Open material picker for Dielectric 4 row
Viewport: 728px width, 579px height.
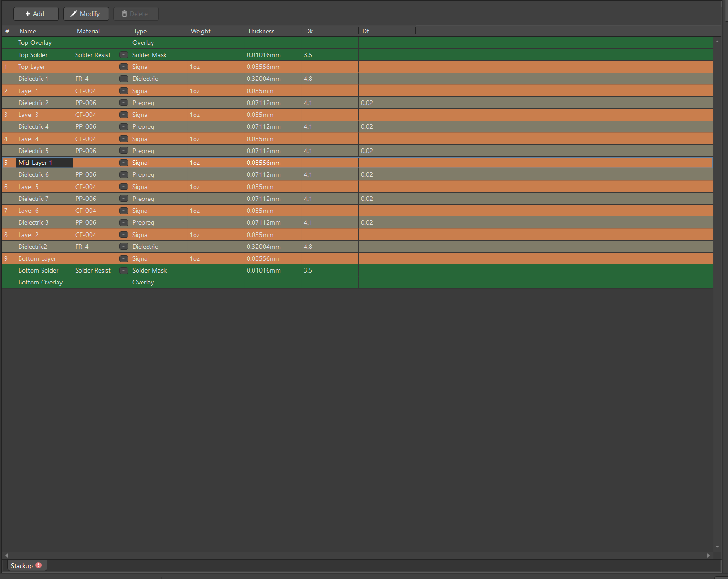click(124, 126)
